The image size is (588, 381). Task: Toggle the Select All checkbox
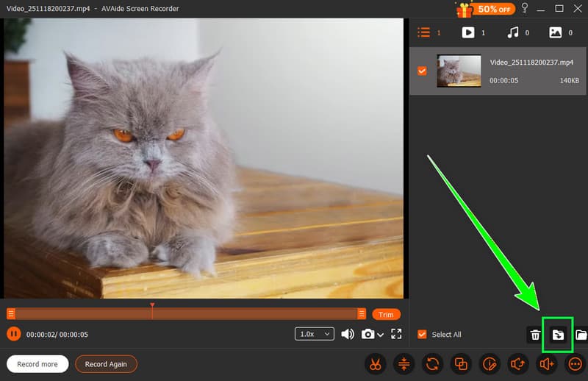(422, 335)
